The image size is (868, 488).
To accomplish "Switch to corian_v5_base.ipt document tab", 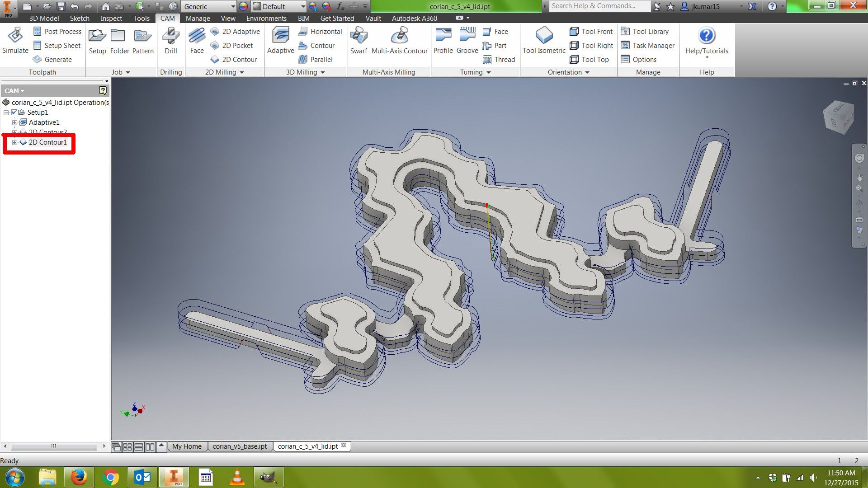I will [x=240, y=446].
